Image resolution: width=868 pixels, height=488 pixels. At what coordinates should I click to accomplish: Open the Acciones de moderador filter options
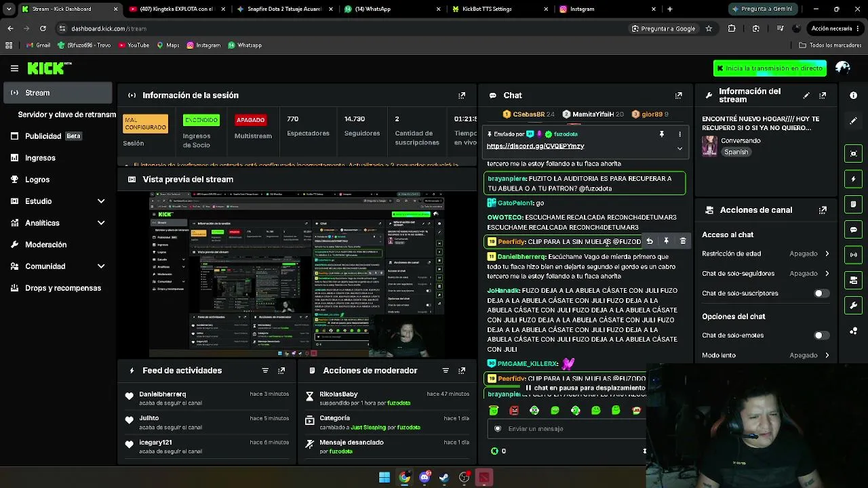pos(446,371)
